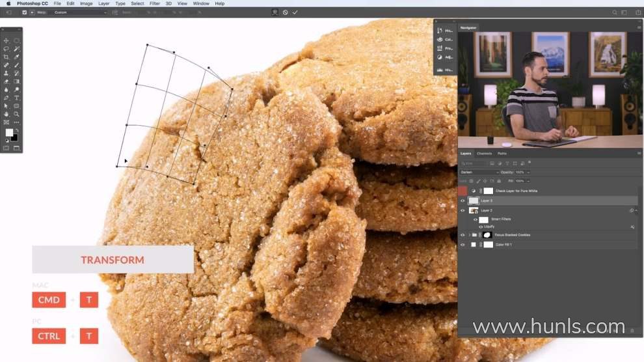Commit the transform with the checkmark
The width and height of the screenshot is (644, 362).
tap(295, 12)
